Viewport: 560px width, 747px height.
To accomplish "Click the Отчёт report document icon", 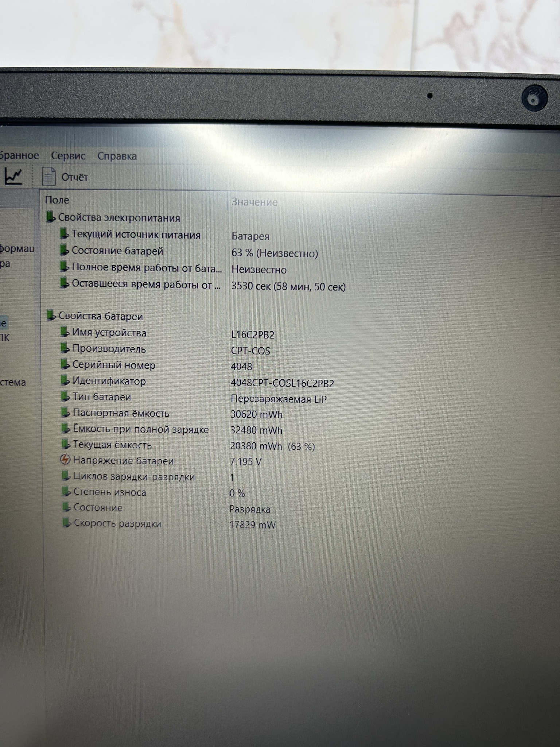I will [49, 177].
